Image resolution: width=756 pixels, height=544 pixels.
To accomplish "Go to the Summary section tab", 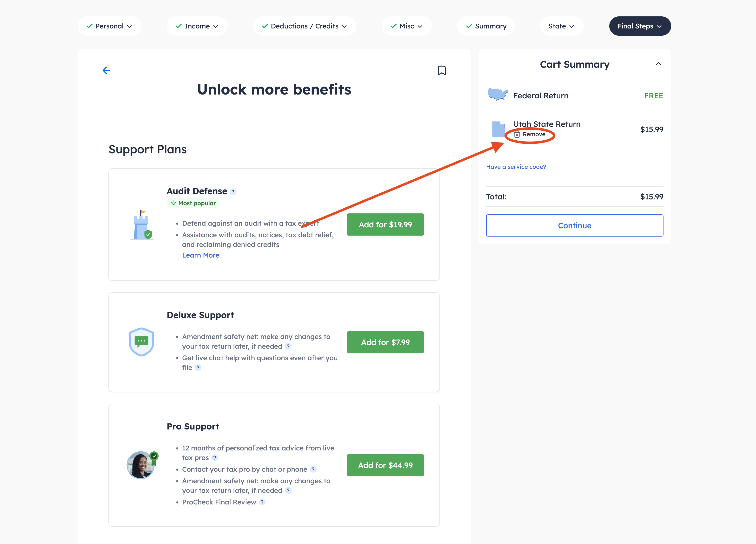I will tap(486, 26).
